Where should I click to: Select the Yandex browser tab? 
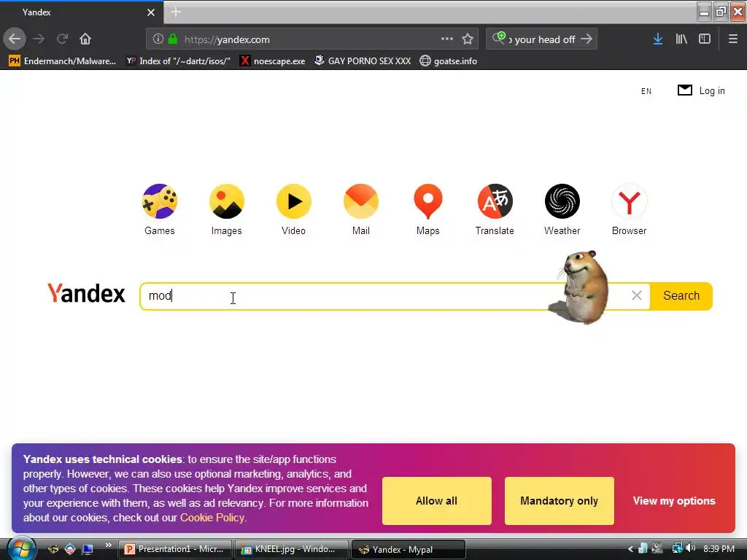point(82,12)
